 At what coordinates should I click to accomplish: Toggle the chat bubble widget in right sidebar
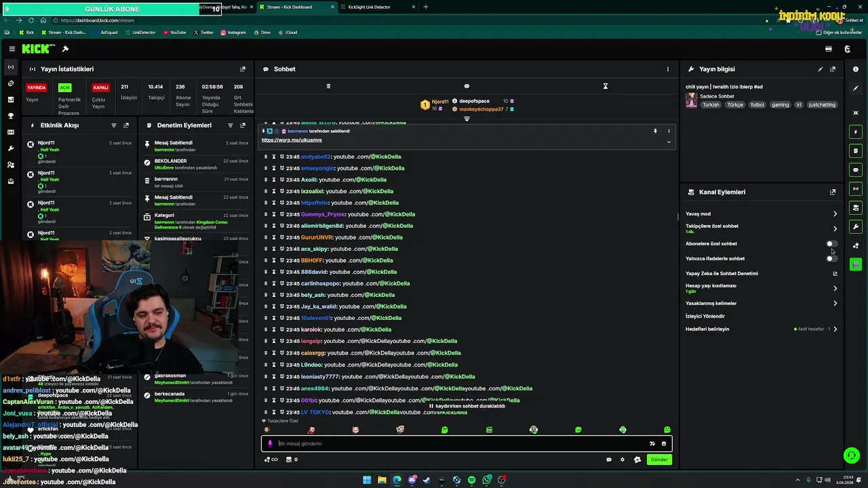click(856, 169)
